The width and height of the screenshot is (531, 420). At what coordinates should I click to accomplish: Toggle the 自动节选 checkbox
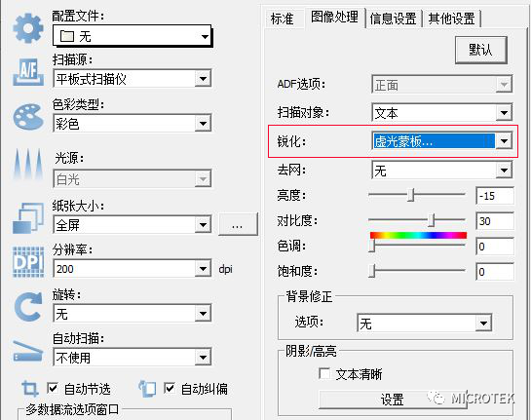53,388
